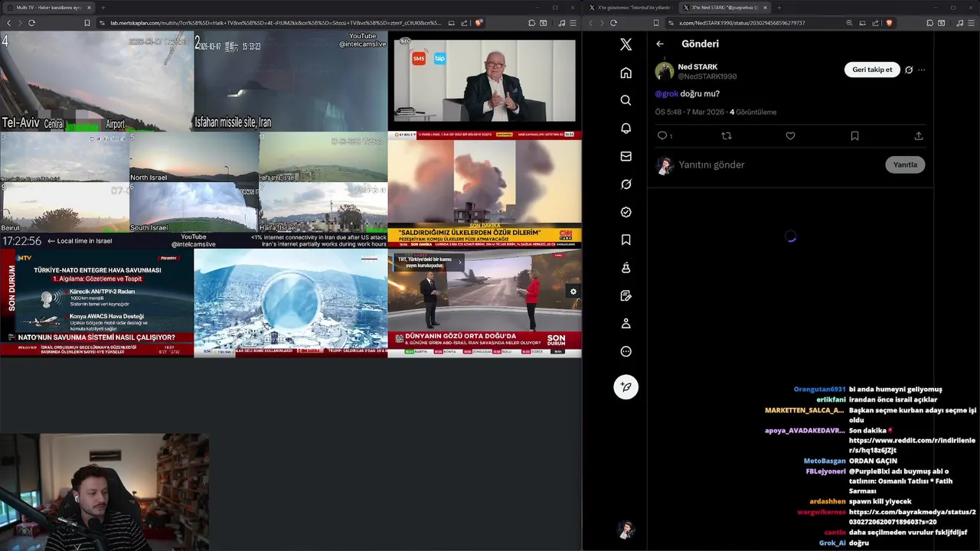This screenshot has width=980, height=551.
Task: Open the x.com/bayrakmedya link in chat
Action: 912,517
